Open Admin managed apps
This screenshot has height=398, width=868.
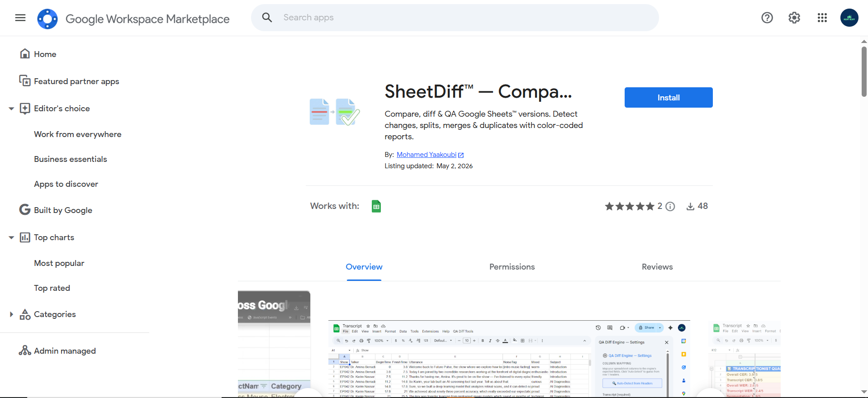click(x=65, y=351)
